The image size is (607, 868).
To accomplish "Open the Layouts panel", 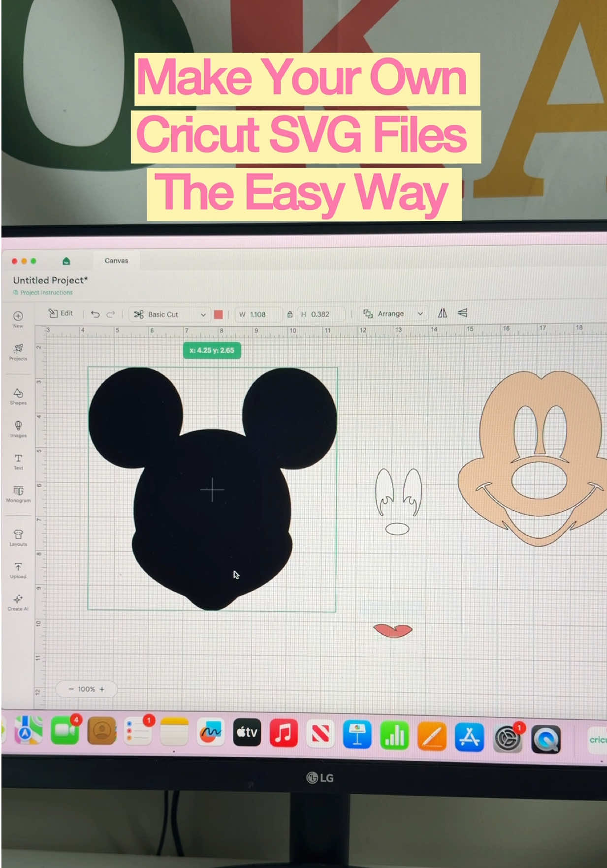I will point(18,538).
